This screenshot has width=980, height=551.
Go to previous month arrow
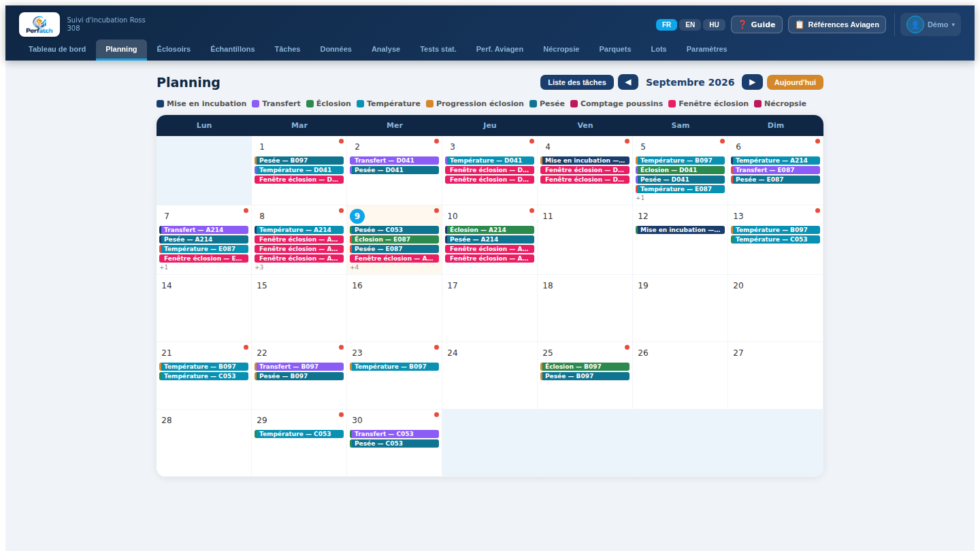coord(627,82)
